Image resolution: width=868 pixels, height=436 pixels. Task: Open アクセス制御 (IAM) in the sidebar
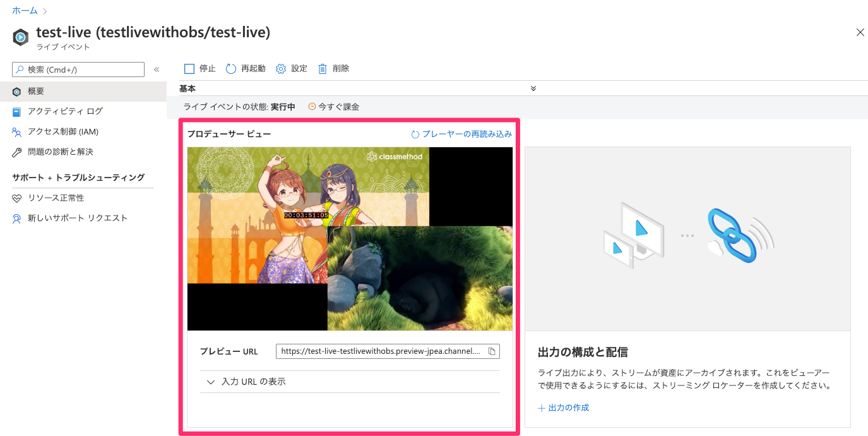coord(83,131)
